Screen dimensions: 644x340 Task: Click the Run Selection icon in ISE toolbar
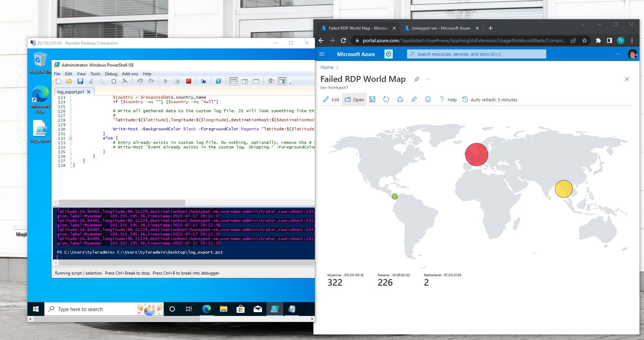177,81
